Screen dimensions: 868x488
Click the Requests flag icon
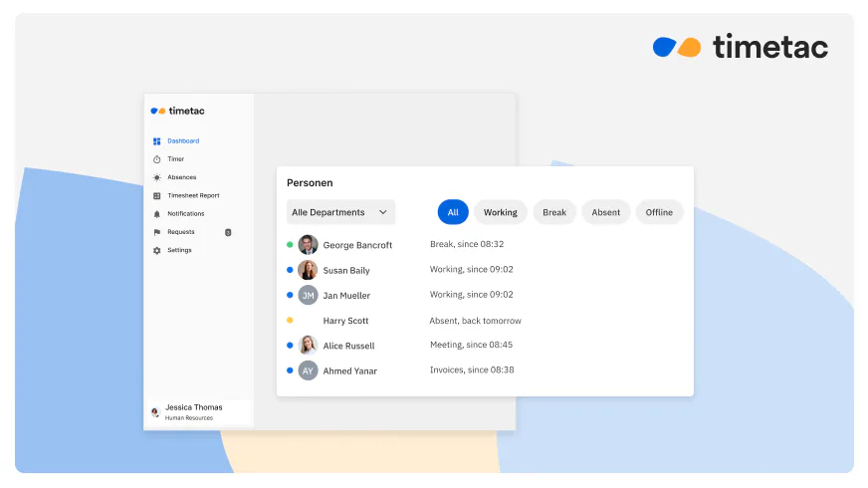(x=156, y=232)
